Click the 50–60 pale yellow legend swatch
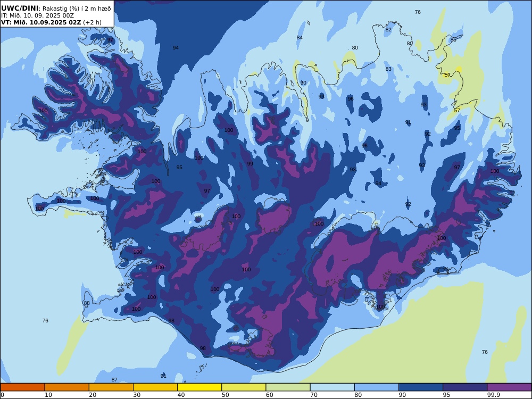532x399 pixels. pyautogui.click(x=244, y=387)
